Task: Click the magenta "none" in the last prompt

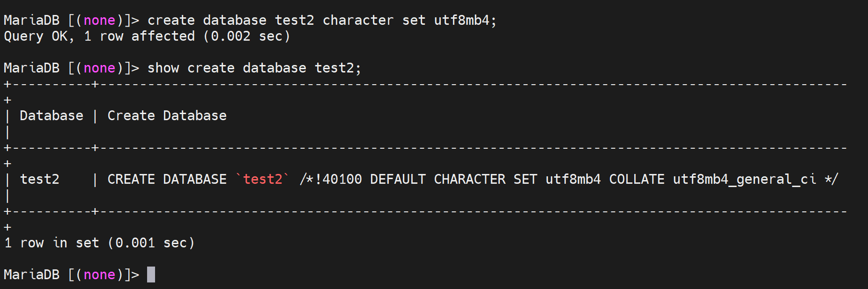Action: pos(99,275)
